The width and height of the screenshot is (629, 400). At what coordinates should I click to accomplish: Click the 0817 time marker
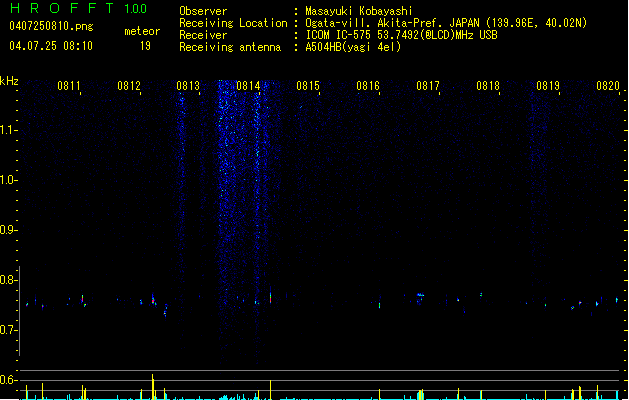(x=428, y=86)
